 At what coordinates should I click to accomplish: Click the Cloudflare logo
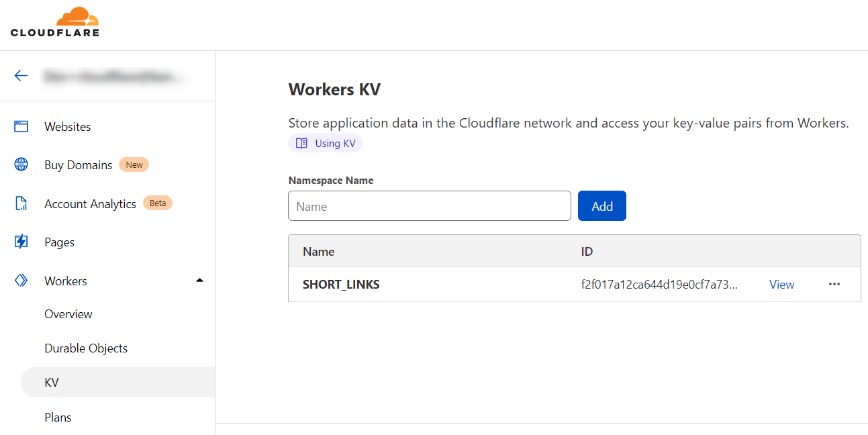pos(55,22)
